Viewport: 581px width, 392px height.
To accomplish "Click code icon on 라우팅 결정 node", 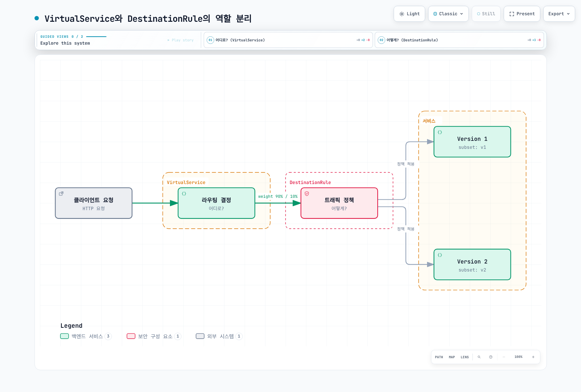I will [x=184, y=193].
